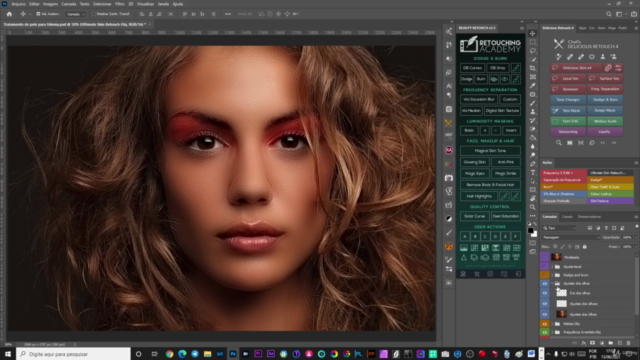Click the Windows Start button

[8, 354]
